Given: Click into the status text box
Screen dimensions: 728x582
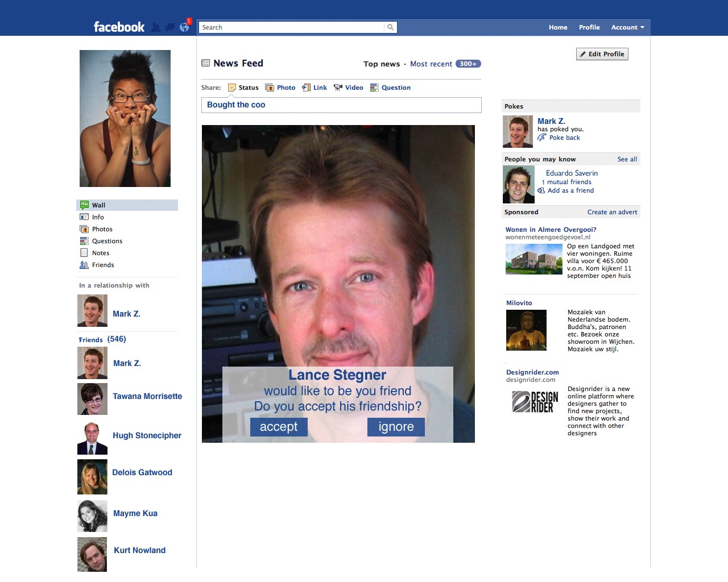Looking at the screenshot, I should (x=341, y=105).
